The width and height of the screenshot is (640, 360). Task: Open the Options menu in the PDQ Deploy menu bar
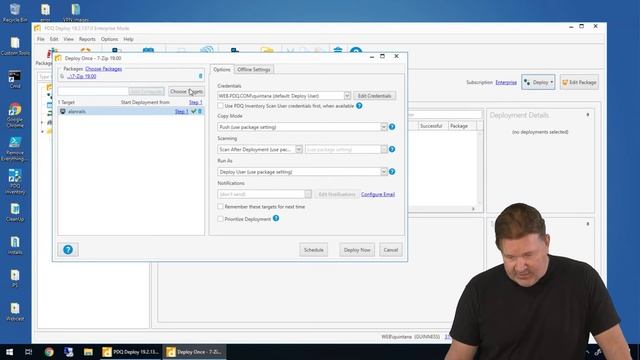click(109, 39)
